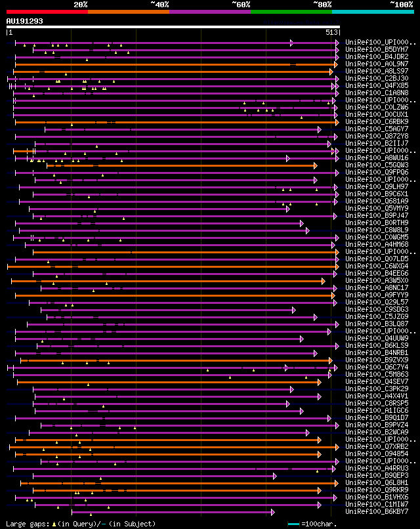Select the UniRef100_C9SDG3 label
The width and height of the screenshot is (420, 529).
(x=377, y=309)
